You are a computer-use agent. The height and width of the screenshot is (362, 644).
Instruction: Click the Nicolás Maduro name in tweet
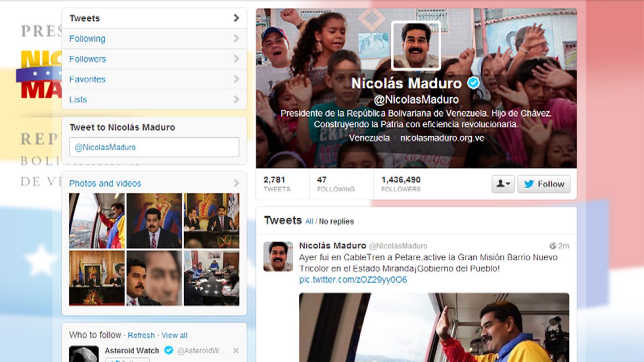click(x=332, y=246)
